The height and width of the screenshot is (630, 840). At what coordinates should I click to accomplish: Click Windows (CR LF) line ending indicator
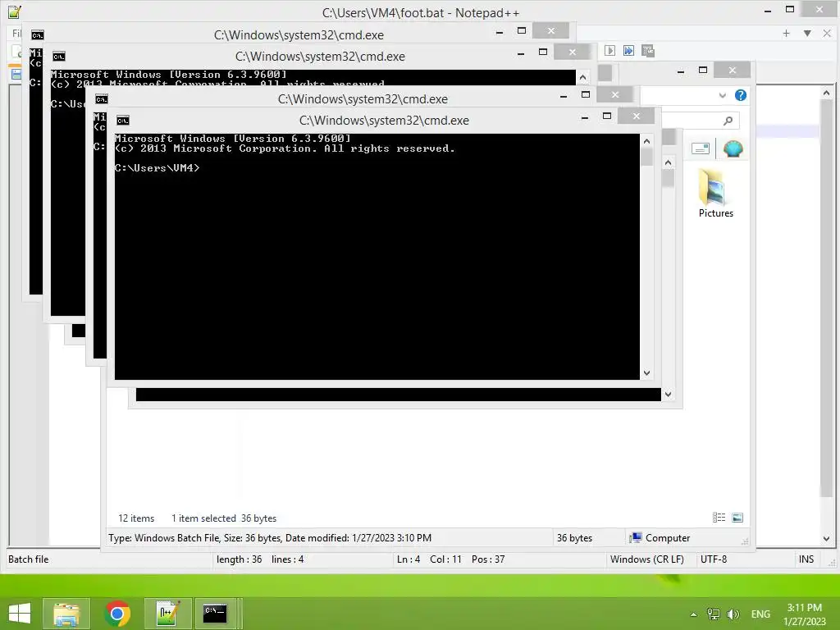(647, 559)
